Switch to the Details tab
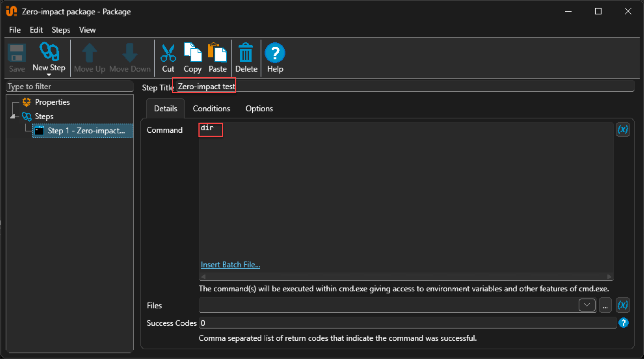This screenshot has height=359, width=644. (165, 109)
